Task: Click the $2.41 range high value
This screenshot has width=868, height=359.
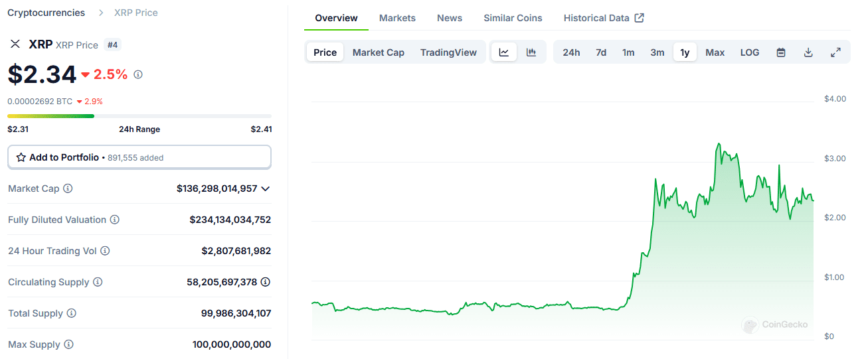Action: (x=261, y=129)
